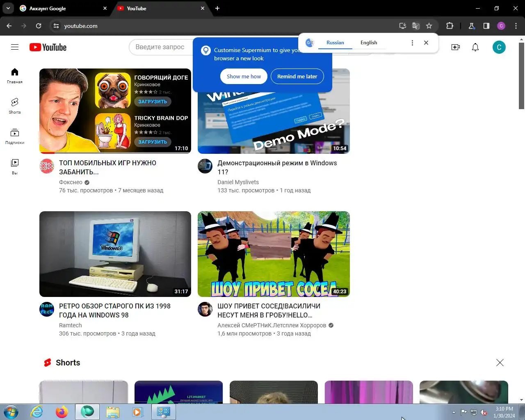Open the Ramtech channel name
525x420 pixels.
pyautogui.click(x=70, y=325)
